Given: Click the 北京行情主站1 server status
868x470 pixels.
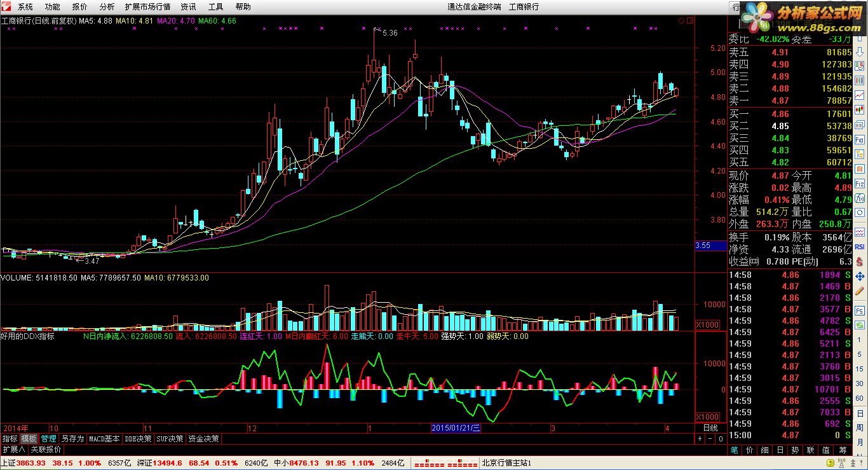Looking at the screenshot, I should (x=506, y=463).
